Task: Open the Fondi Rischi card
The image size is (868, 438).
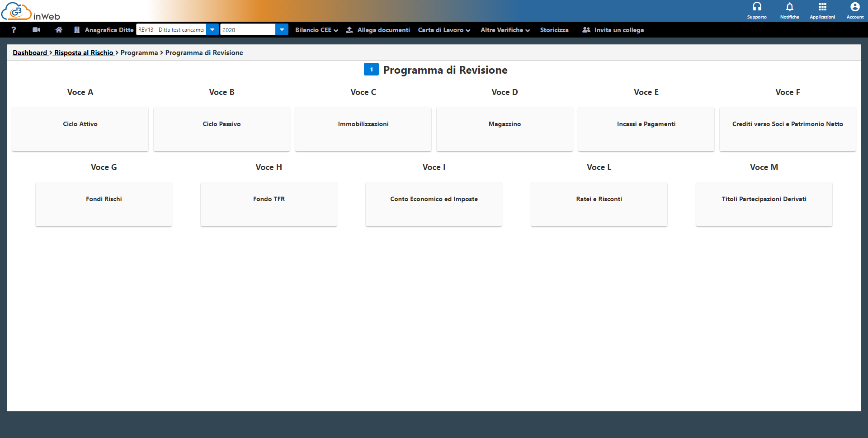Action: point(104,204)
